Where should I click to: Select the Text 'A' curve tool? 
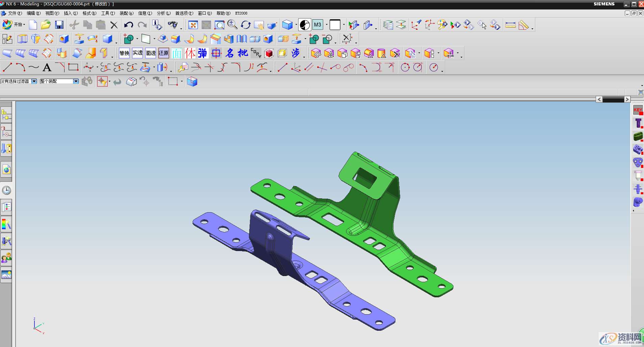(47, 68)
